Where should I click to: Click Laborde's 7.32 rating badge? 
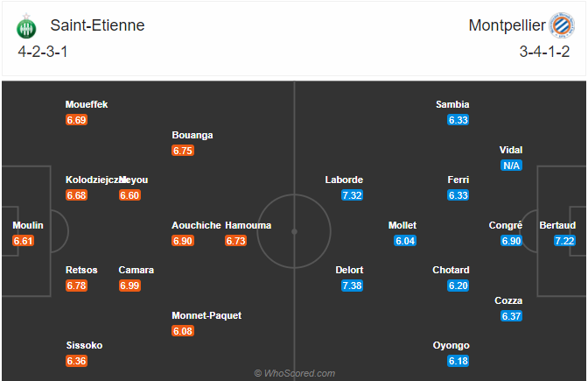coord(353,195)
